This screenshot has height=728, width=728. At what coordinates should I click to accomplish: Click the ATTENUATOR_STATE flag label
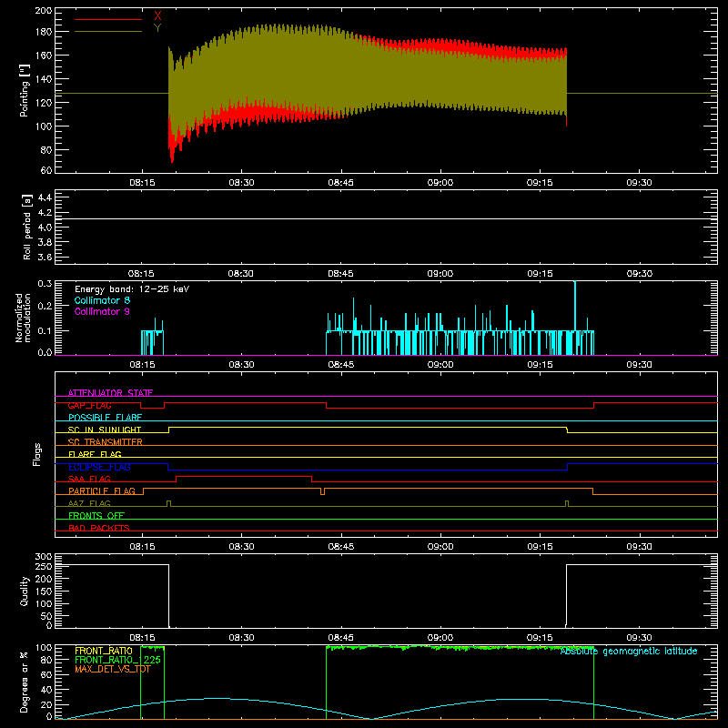tap(110, 393)
